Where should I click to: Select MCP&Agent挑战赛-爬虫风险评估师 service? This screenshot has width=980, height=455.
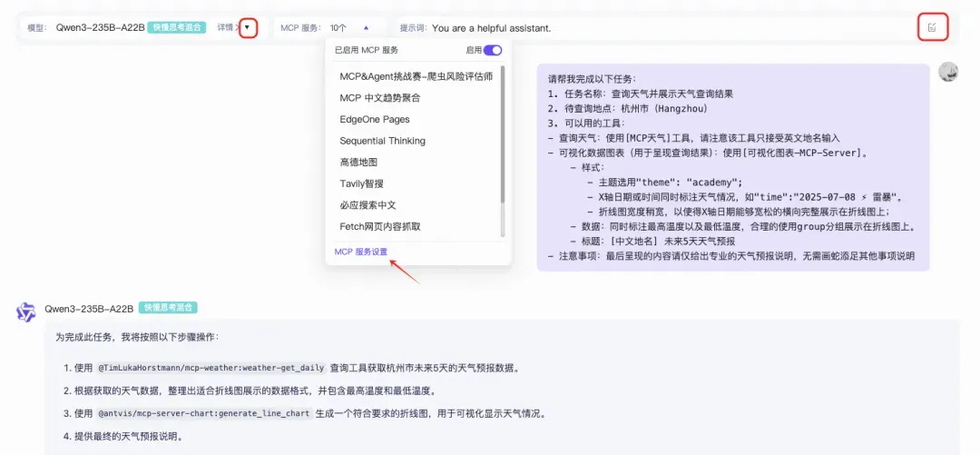point(416,76)
